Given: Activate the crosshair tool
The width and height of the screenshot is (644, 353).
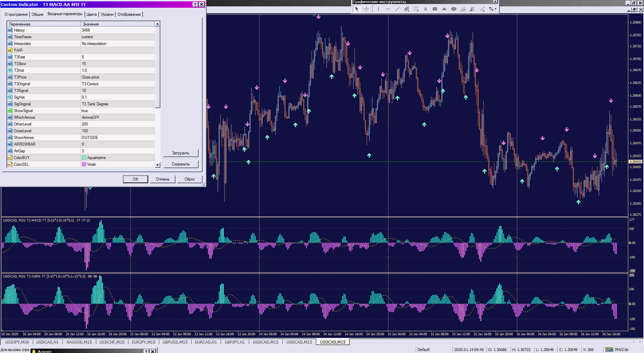Looking at the screenshot, I should [x=367, y=9].
